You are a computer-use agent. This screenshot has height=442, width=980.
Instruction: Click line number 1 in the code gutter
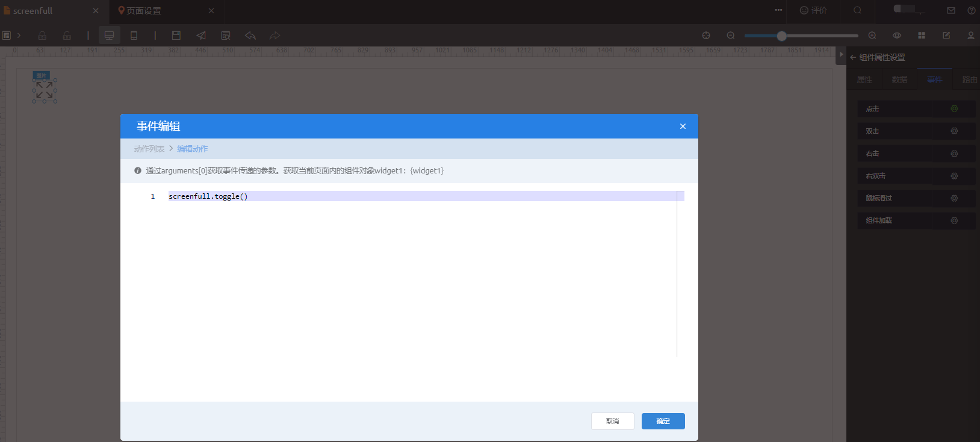(153, 196)
